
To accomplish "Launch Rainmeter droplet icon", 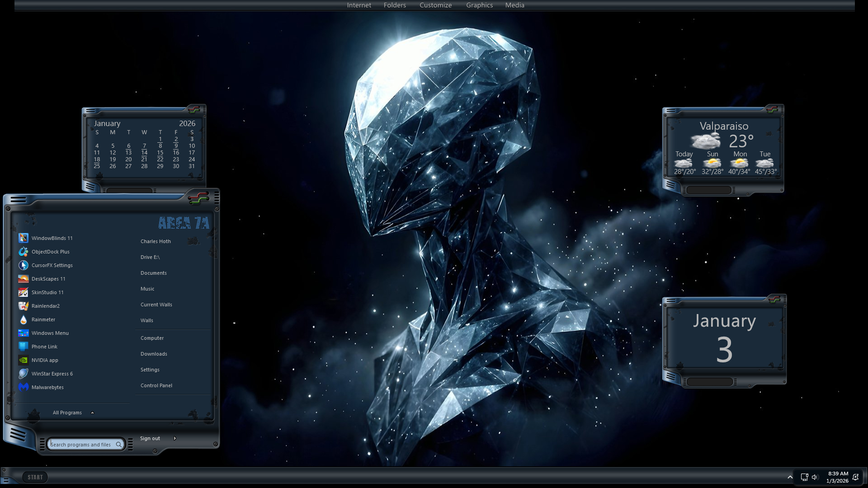I will point(24,319).
